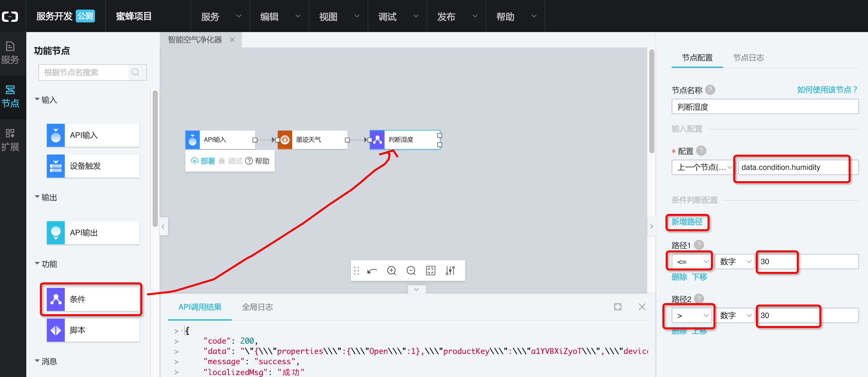Screen dimensions: 868x377
Task: Open canvas settings sliders icon
Action: click(x=450, y=271)
